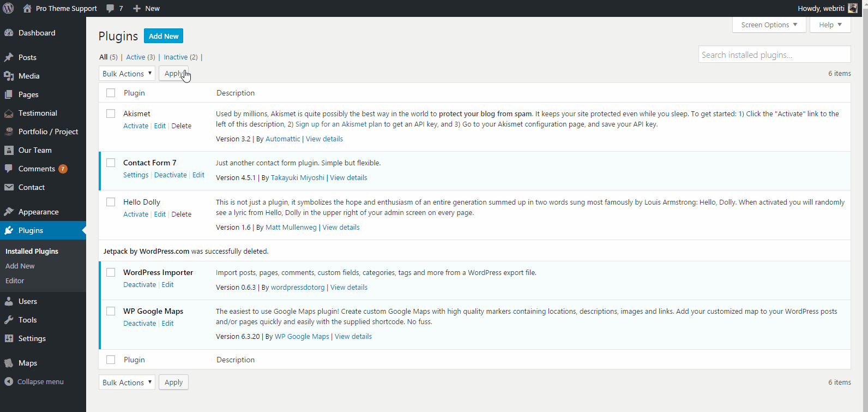The image size is (868, 412).
Task: Click the Pages icon in sidebar
Action: click(9, 94)
